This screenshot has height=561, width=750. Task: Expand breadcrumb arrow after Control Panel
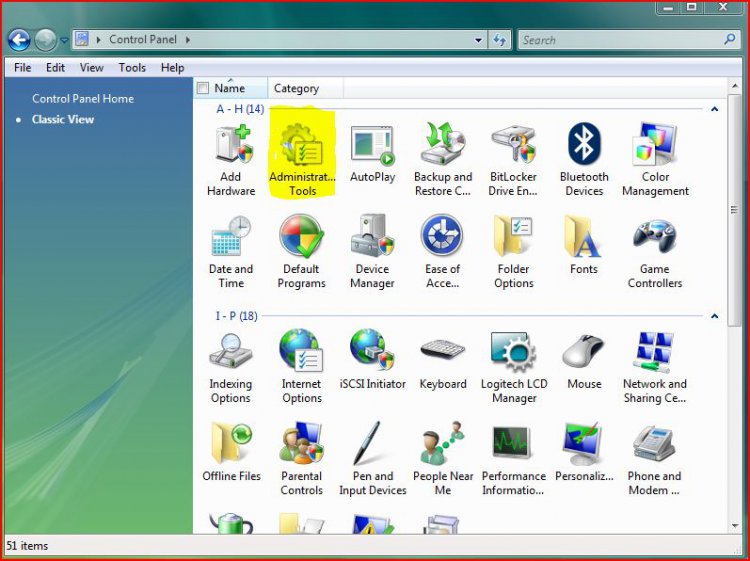[188, 40]
